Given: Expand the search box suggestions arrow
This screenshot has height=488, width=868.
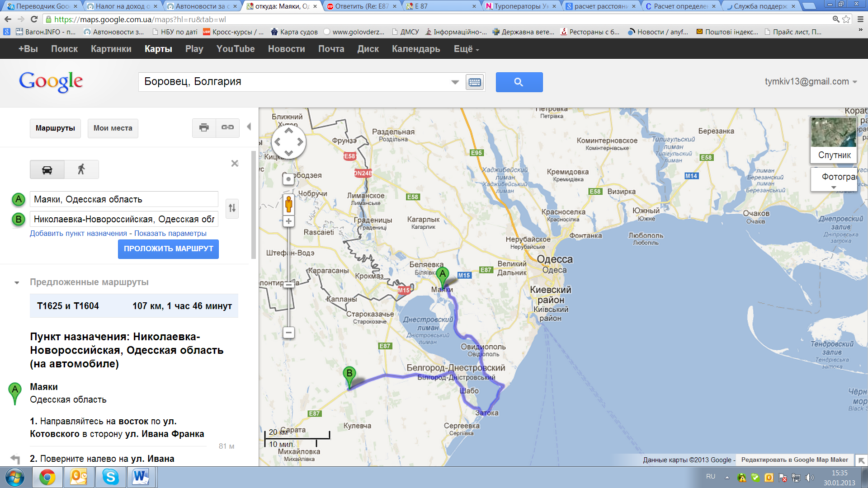Looking at the screenshot, I should (455, 82).
